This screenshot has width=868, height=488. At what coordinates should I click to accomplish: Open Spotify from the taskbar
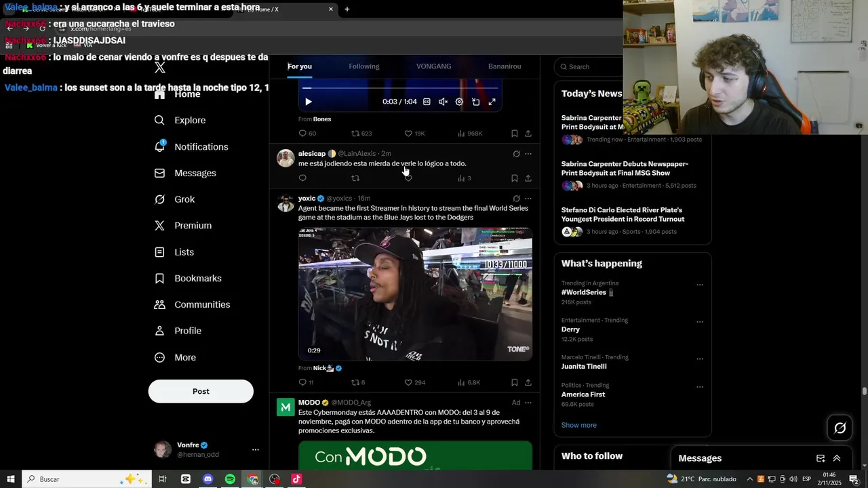230,479
